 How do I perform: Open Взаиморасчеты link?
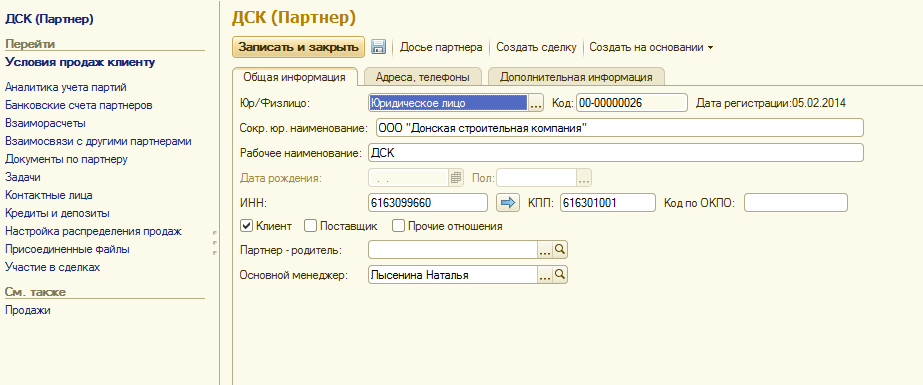click(45, 123)
